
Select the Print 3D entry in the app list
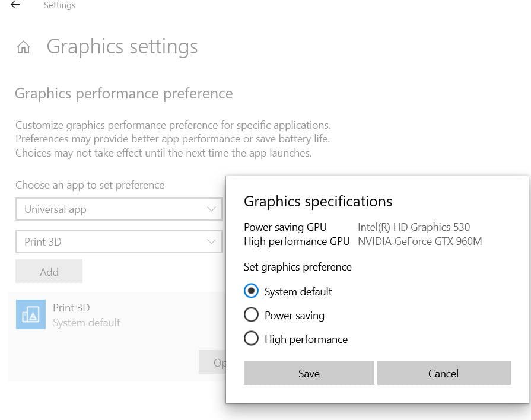pos(117,314)
